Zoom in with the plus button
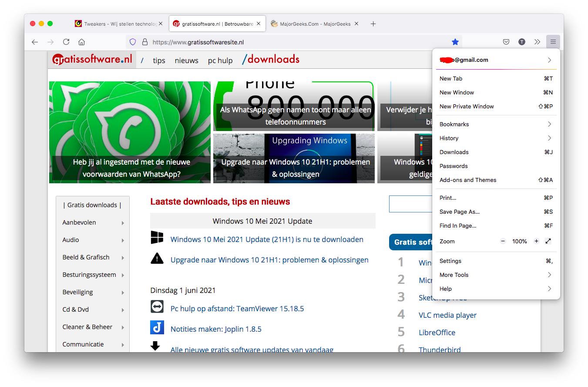Image resolution: width=588 pixels, height=387 pixels. [536, 241]
